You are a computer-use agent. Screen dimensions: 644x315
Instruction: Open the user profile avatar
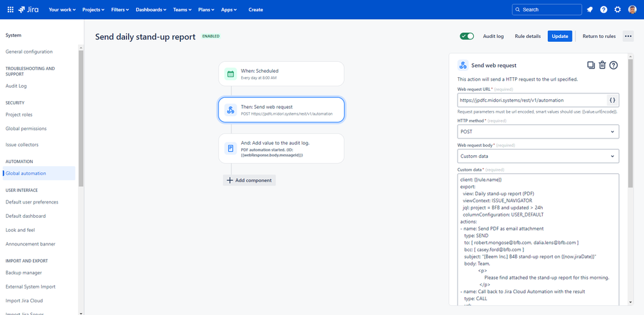[632, 10]
